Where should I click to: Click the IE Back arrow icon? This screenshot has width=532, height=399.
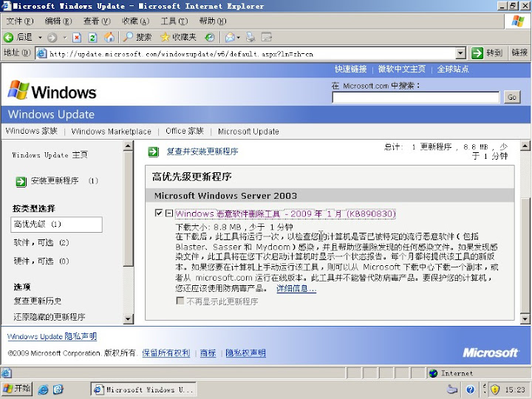click(x=8, y=38)
